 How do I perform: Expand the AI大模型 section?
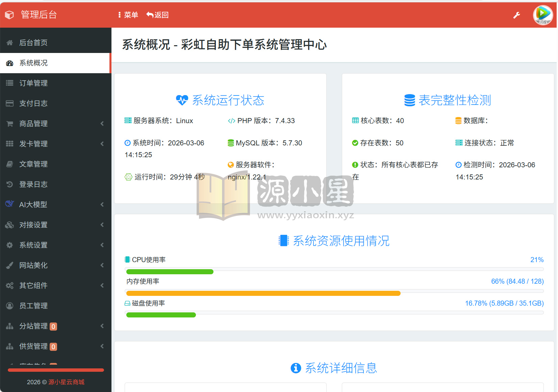[x=102, y=204]
